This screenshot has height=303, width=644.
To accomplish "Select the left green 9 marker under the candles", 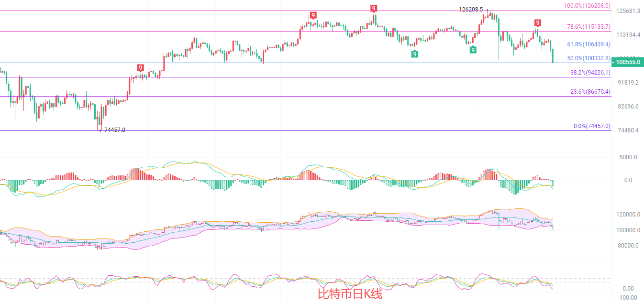I will coord(414,54).
